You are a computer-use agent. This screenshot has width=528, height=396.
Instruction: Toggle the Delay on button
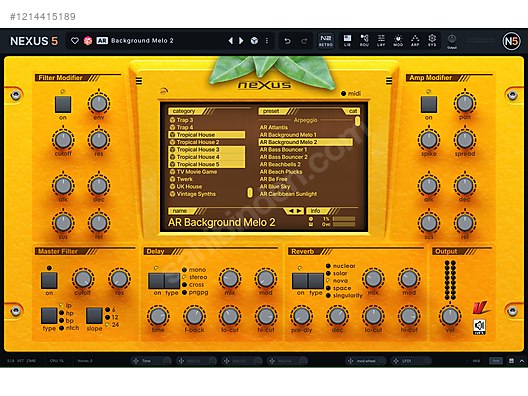[x=156, y=281]
